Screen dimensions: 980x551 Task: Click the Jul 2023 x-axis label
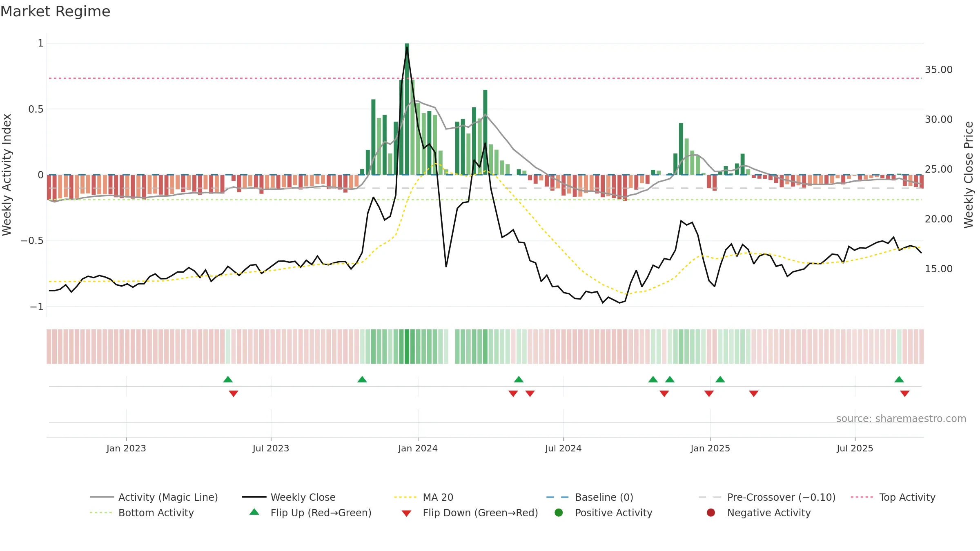pyautogui.click(x=271, y=449)
